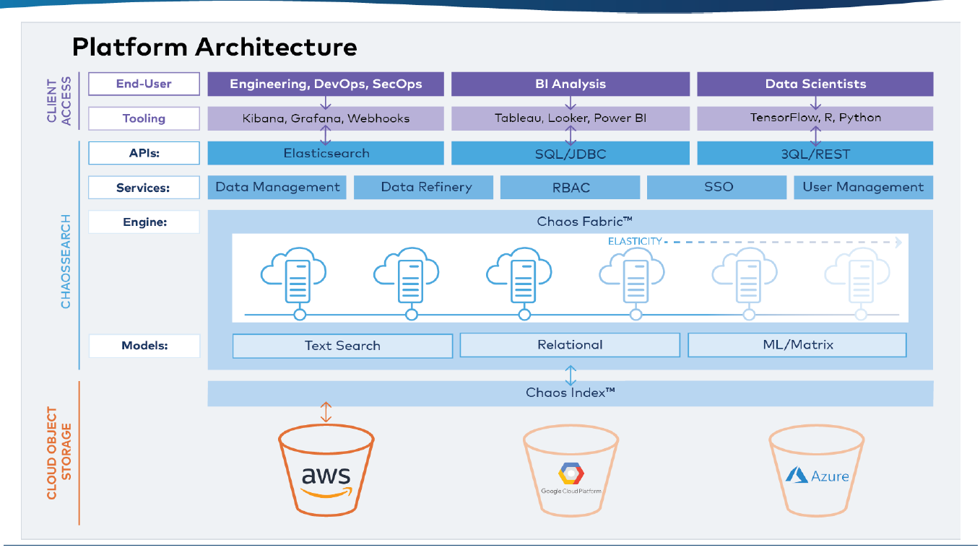The height and width of the screenshot is (555, 980).
Task: Click the Platform Architecture title
Action: tap(214, 48)
